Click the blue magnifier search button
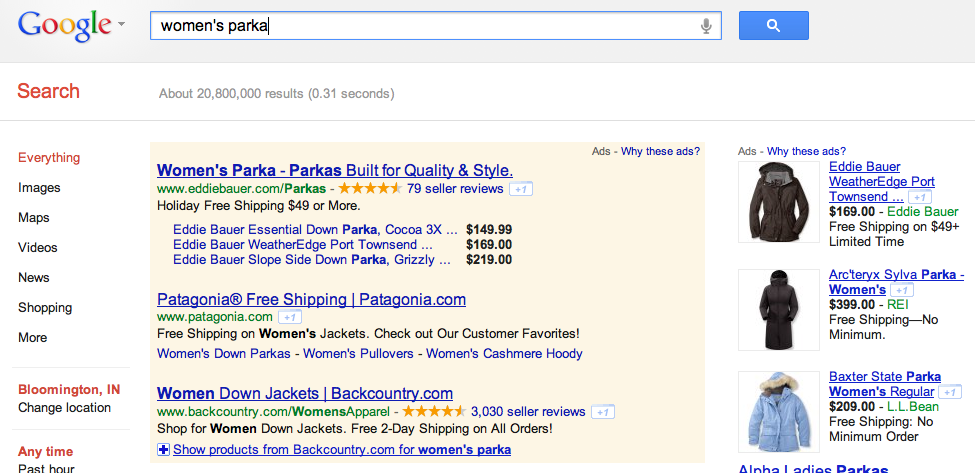This screenshot has width=975, height=473. click(774, 25)
